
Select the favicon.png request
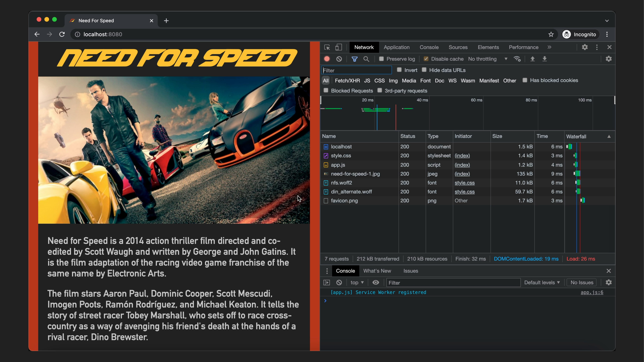tap(467, 201)
